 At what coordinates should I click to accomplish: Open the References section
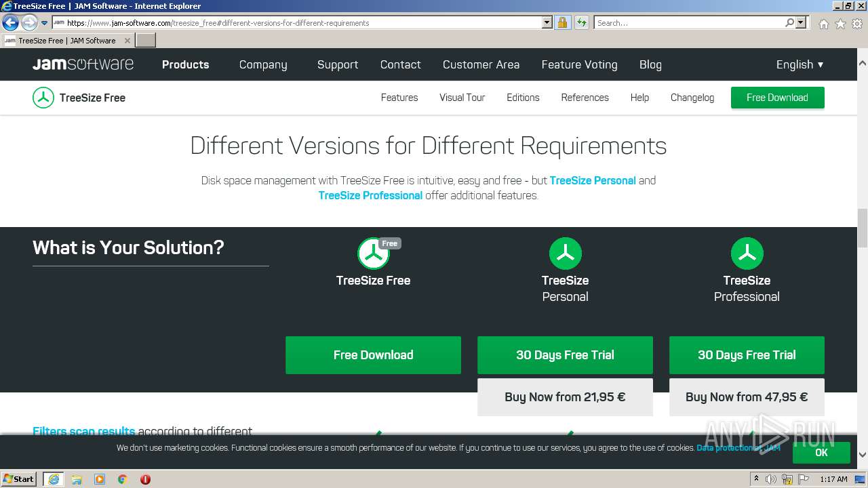585,98
